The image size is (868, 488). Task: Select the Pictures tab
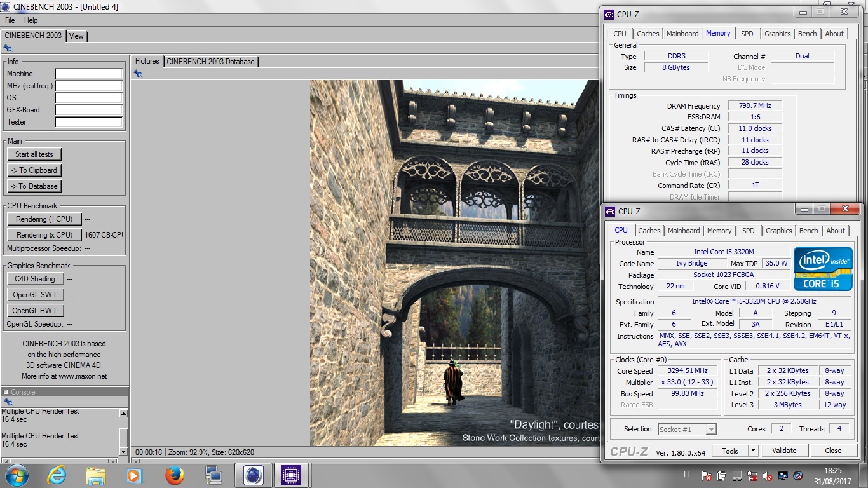(x=147, y=61)
